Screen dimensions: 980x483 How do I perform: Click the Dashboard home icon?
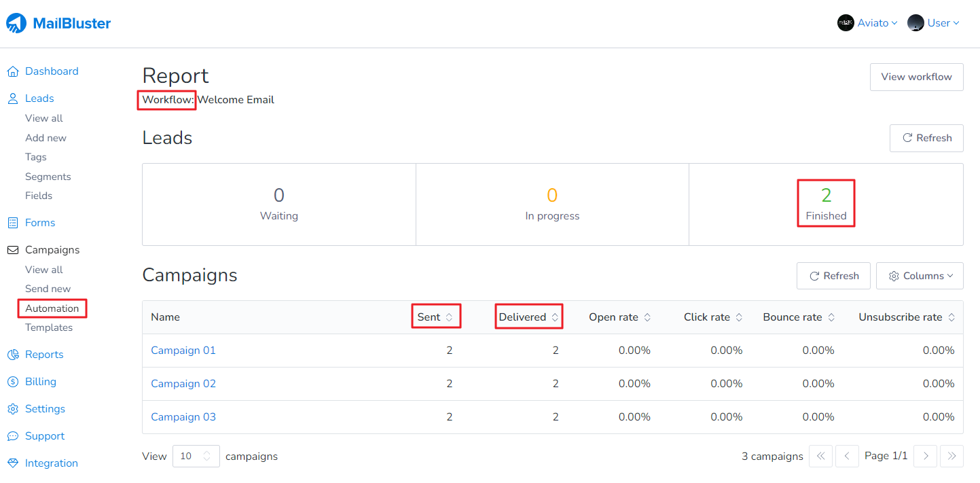(x=13, y=72)
